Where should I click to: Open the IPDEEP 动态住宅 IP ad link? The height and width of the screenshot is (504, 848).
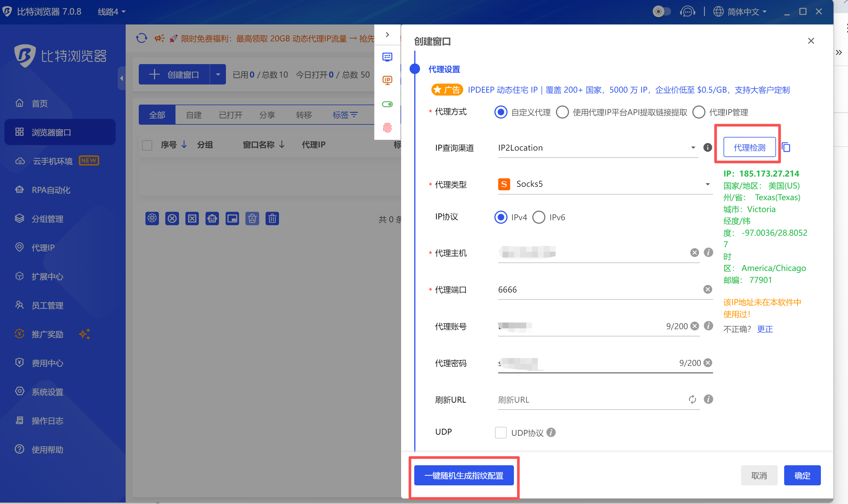[x=628, y=90]
